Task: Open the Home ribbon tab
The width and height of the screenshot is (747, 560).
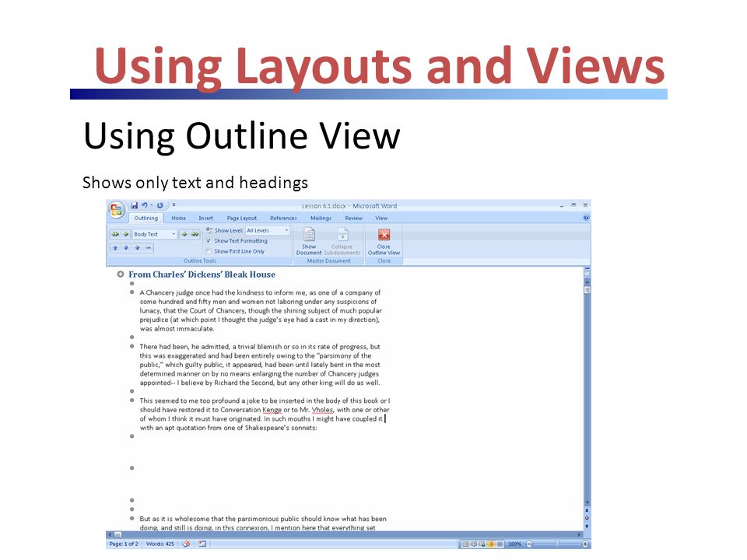Action: [179, 218]
